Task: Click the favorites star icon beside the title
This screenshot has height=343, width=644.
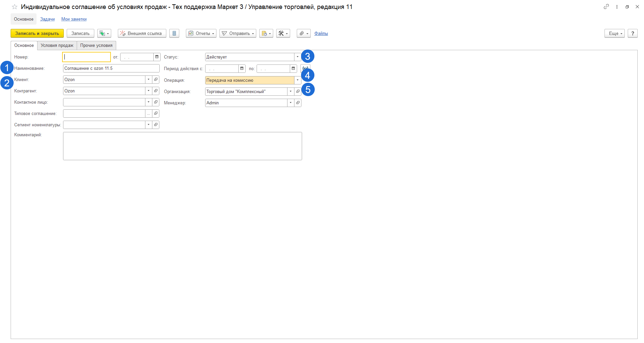Action: 15,7
